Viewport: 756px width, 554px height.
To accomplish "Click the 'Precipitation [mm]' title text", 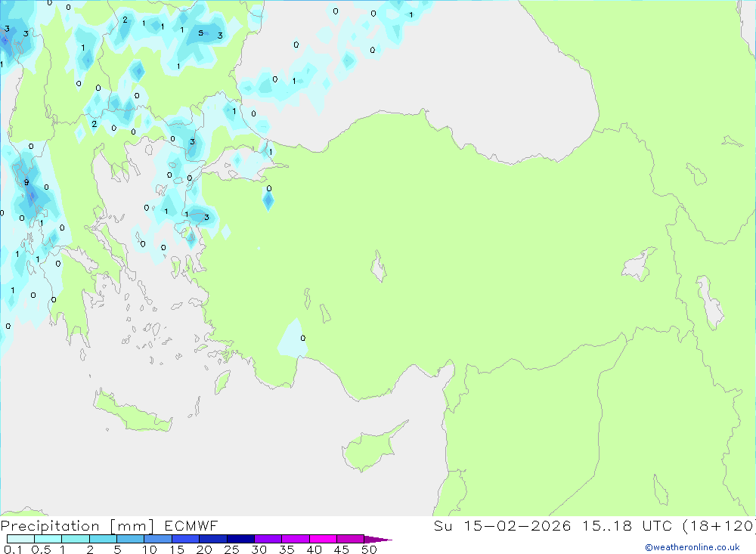I will click(x=77, y=526).
